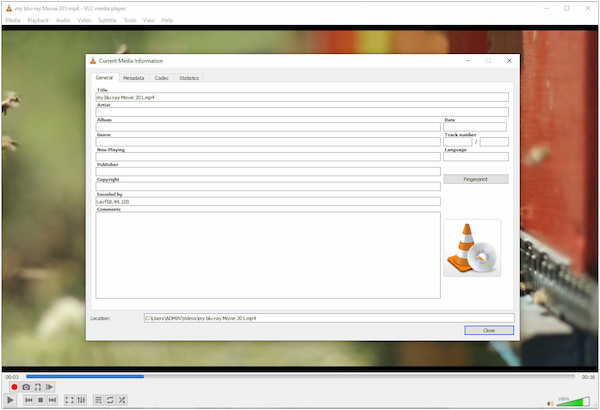Click the VLC cone cover art thumbnail
The image size is (600, 410).
[x=472, y=248]
